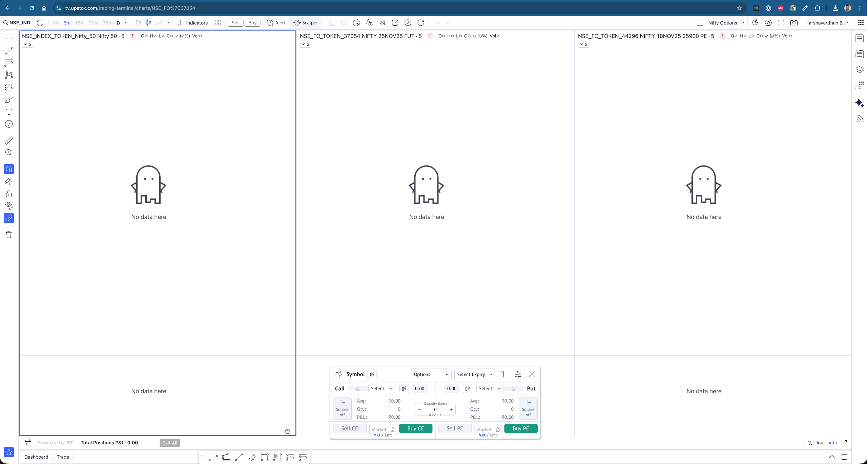The image size is (868, 464).
Task: Toggle hide all drawings eye icon
Action: pyautogui.click(x=9, y=205)
